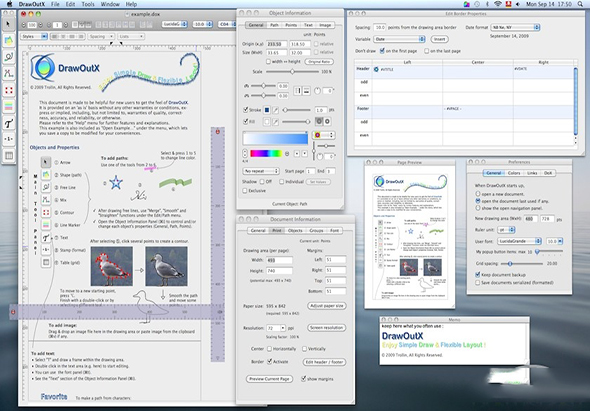Open the Spacing dropdown in the toolbar
The width and height of the screenshot is (590, 411).
tap(101, 37)
